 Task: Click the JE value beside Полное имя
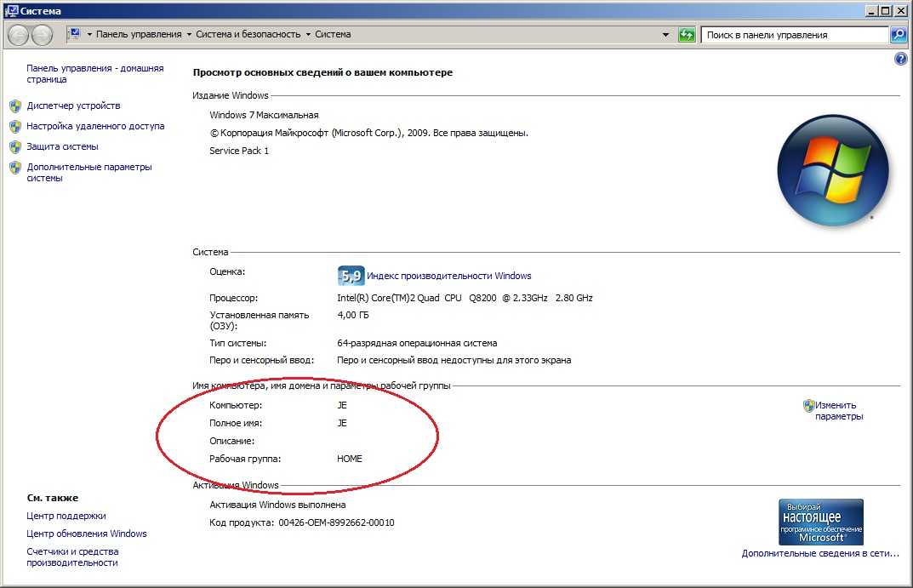[x=342, y=423]
